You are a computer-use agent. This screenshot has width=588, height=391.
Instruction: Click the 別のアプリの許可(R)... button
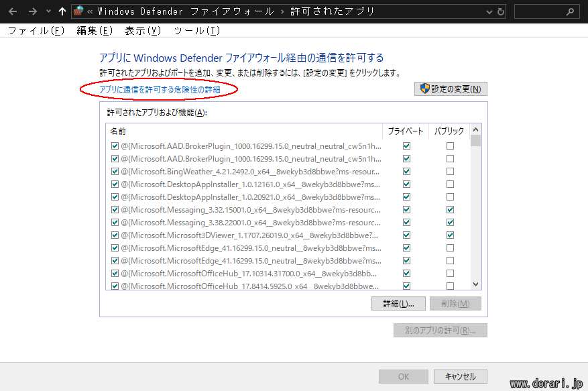tap(440, 330)
